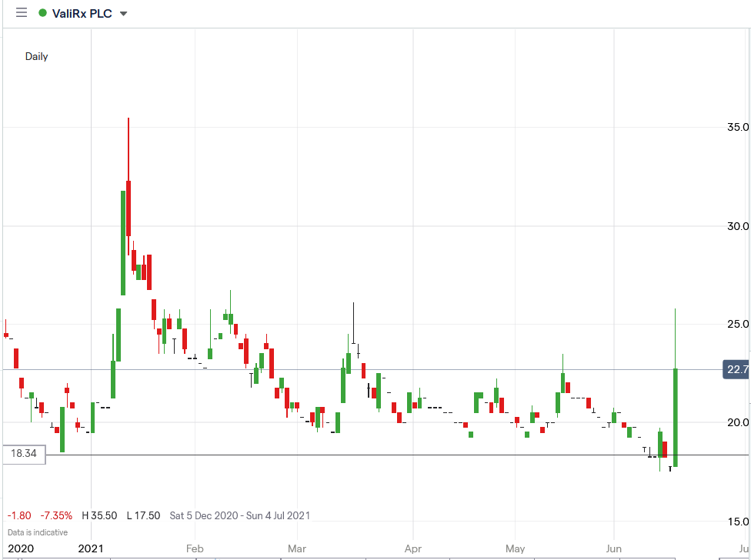Click the 2021 label on time axis
Image resolution: width=751 pixels, height=560 pixels.
[91, 548]
